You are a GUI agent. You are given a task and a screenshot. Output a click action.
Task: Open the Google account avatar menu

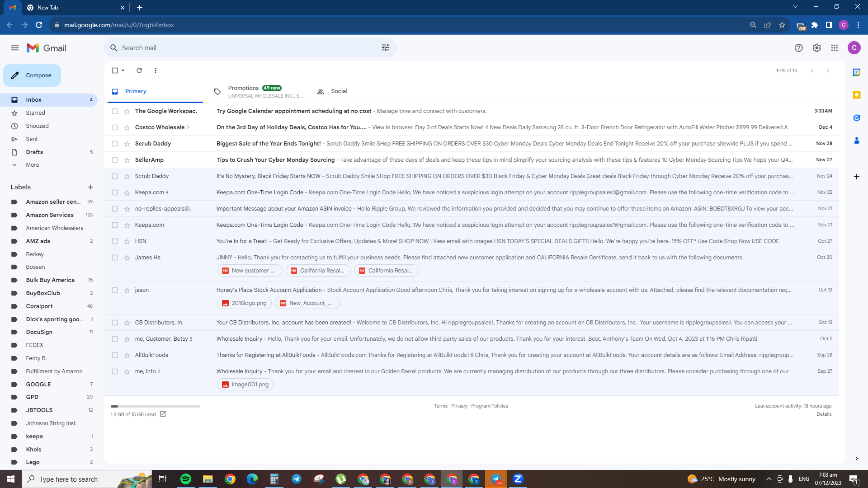coord(854,48)
